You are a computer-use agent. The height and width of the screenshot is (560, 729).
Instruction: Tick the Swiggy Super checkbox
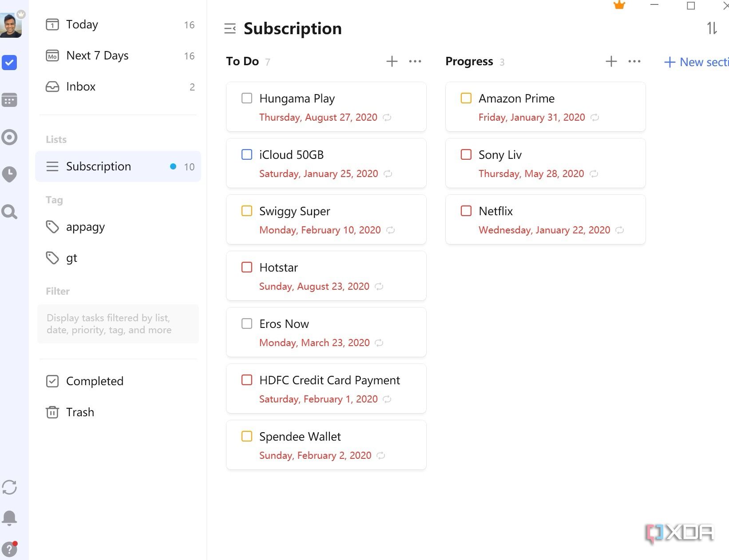pyautogui.click(x=247, y=211)
